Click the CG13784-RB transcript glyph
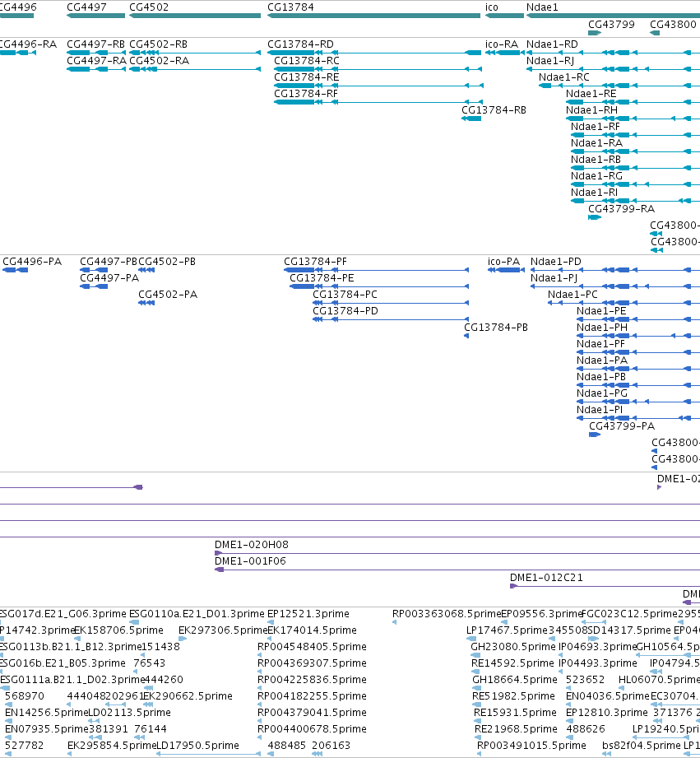This screenshot has height=758, width=700. pyautogui.click(x=471, y=119)
